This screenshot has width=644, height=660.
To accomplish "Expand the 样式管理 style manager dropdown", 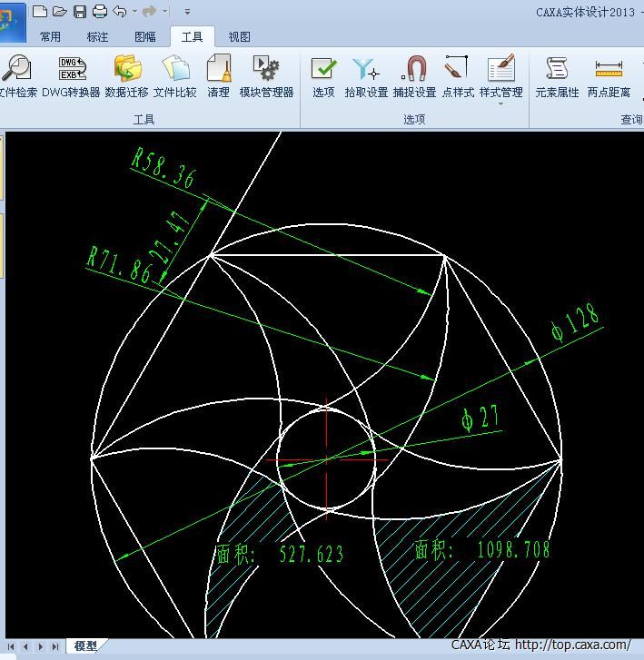I will click(500, 103).
